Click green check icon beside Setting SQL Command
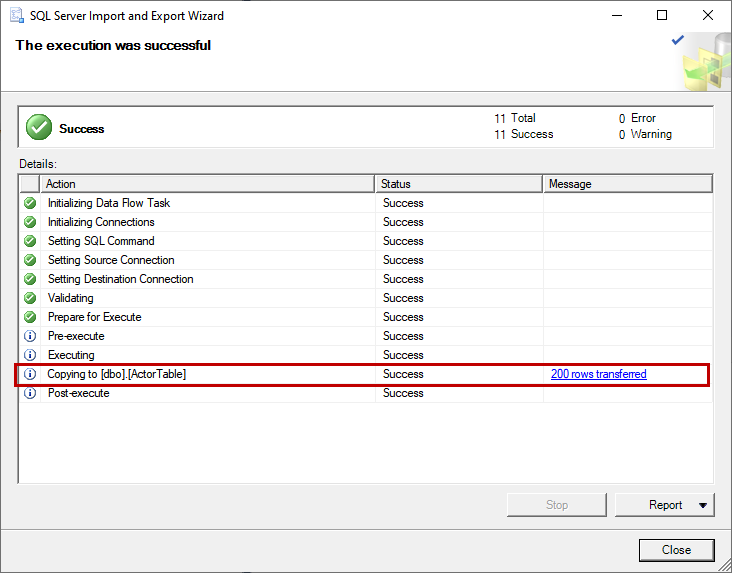Image resolution: width=732 pixels, height=573 pixels. coord(30,241)
